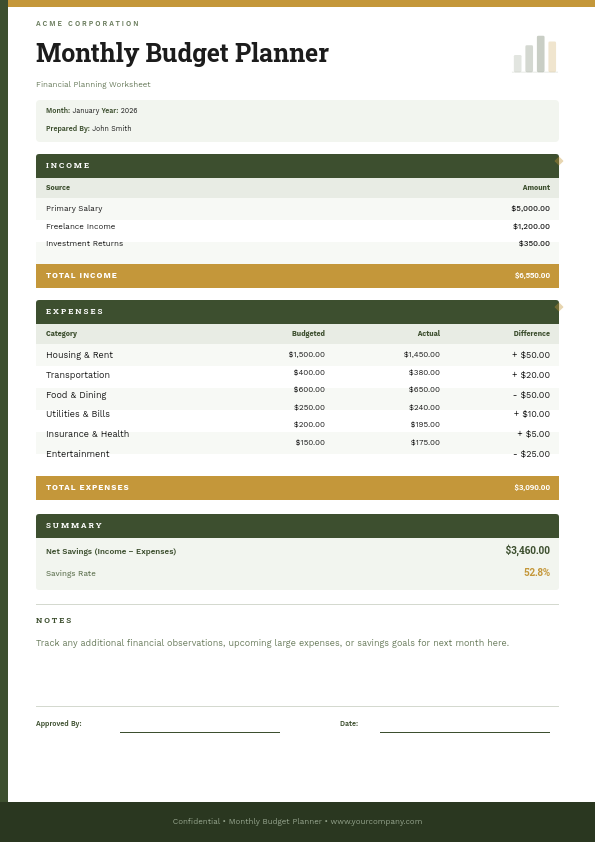Image resolution: width=595 pixels, height=842 pixels.
Task: Click the $600.00 budgeted value
Action: click(309, 389)
